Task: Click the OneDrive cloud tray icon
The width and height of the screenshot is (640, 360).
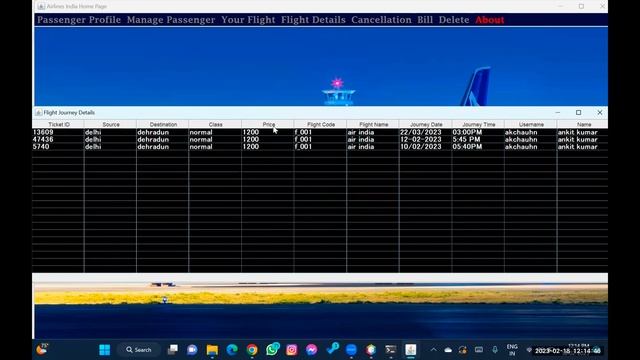Action: [448, 350]
